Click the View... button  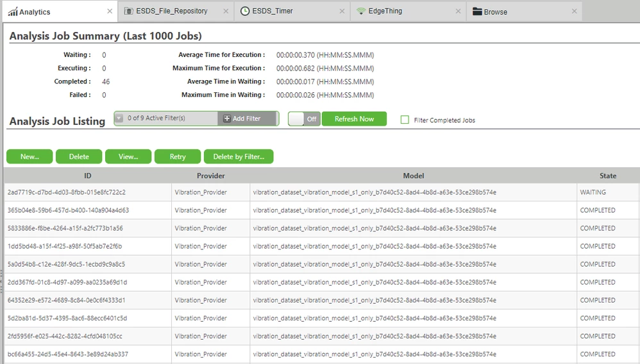[128, 156]
